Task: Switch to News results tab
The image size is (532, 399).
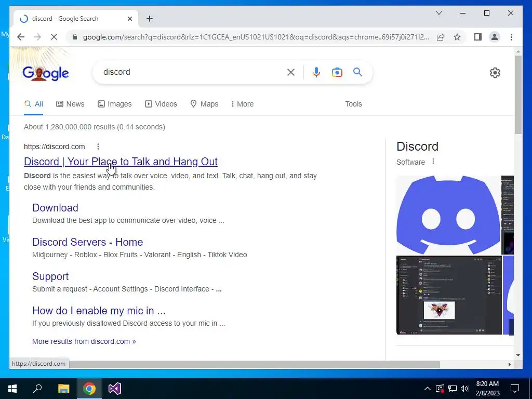Action: point(70,104)
